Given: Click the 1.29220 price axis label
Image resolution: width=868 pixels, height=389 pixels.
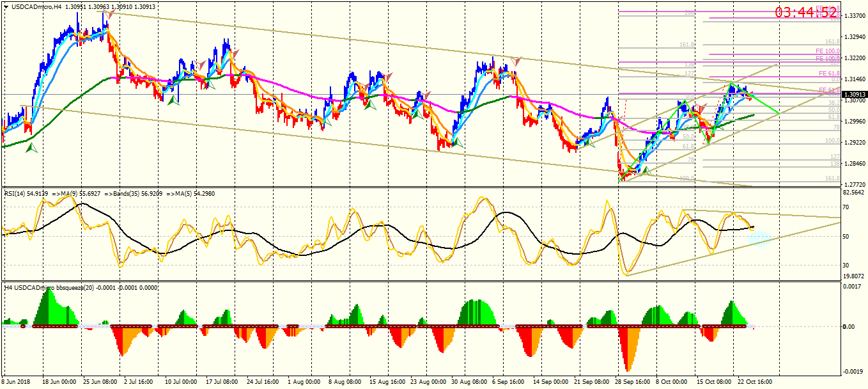Looking at the screenshot, I should point(855,142).
